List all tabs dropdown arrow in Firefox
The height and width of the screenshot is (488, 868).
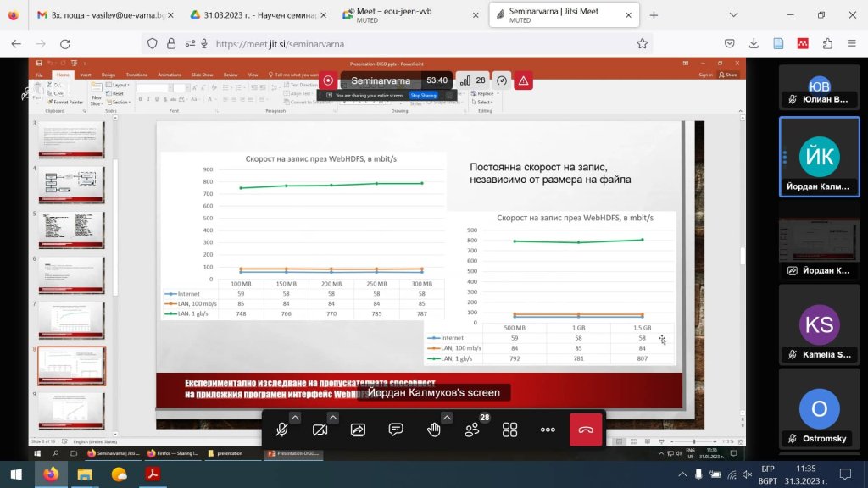[733, 15]
